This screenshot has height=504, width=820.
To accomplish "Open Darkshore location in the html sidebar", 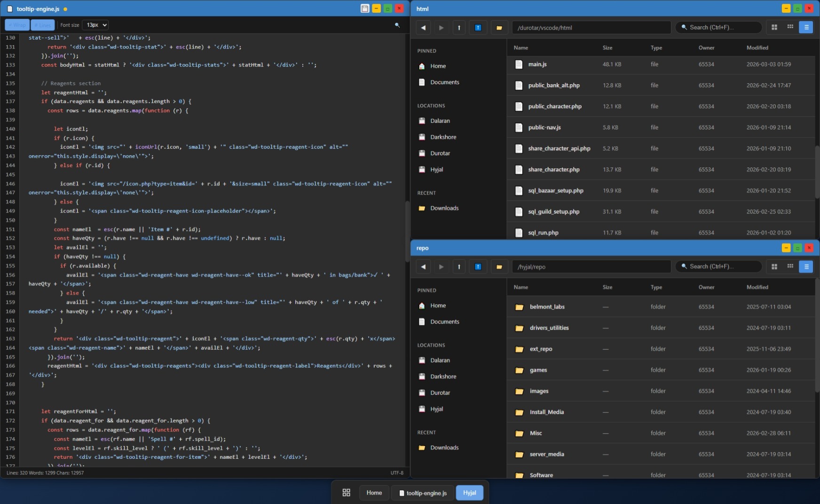I will (443, 137).
